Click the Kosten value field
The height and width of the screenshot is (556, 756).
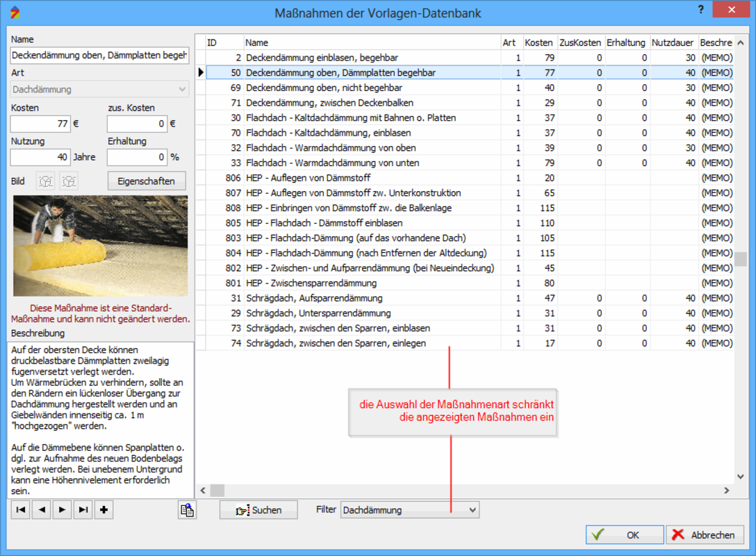click(x=40, y=124)
